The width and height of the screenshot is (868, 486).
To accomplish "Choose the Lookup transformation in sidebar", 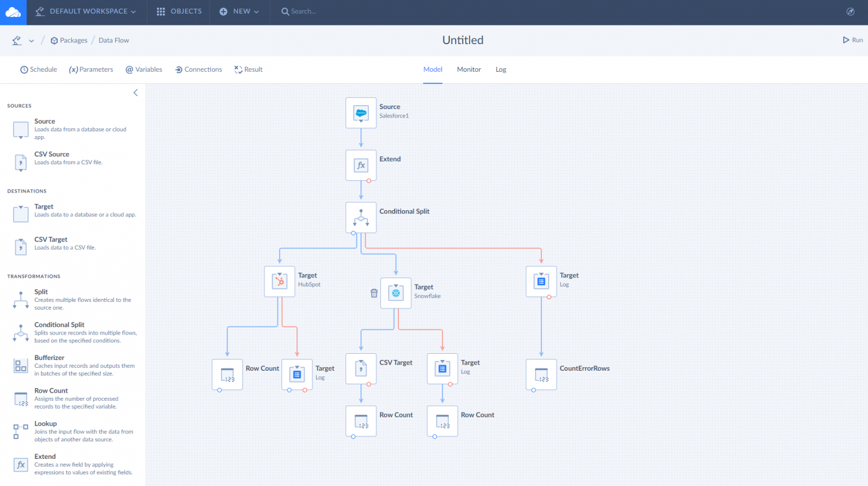I will click(x=45, y=424).
